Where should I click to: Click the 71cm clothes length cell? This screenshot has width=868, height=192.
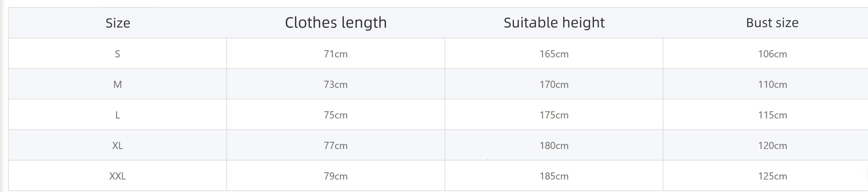point(336,54)
